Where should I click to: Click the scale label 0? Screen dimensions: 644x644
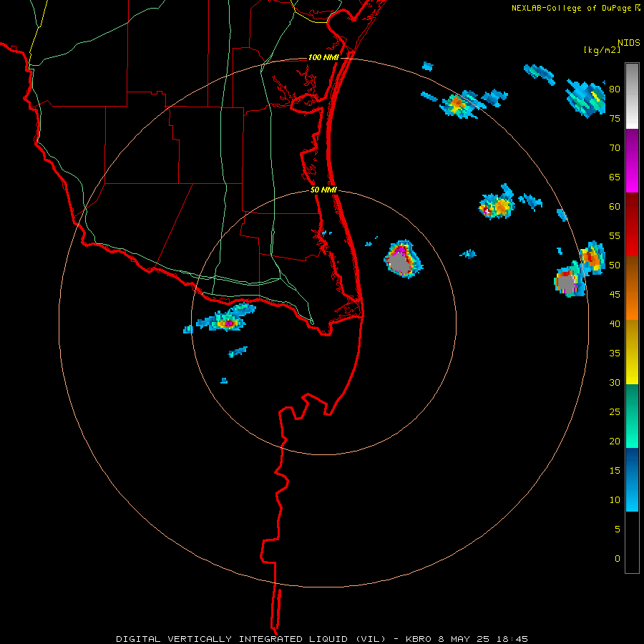pyautogui.click(x=618, y=559)
